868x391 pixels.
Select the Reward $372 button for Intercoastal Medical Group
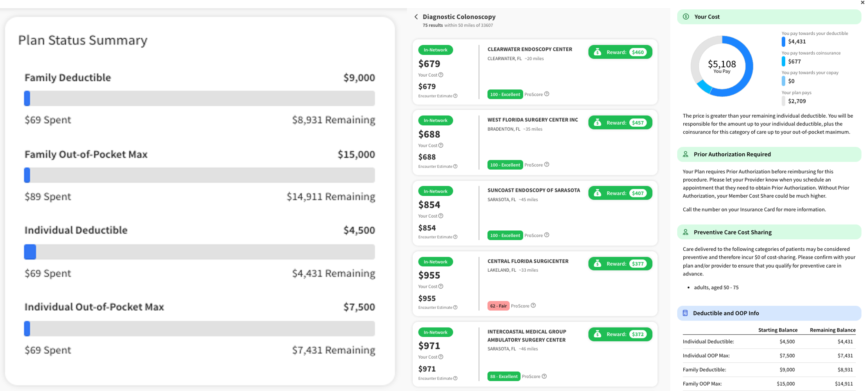point(620,334)
